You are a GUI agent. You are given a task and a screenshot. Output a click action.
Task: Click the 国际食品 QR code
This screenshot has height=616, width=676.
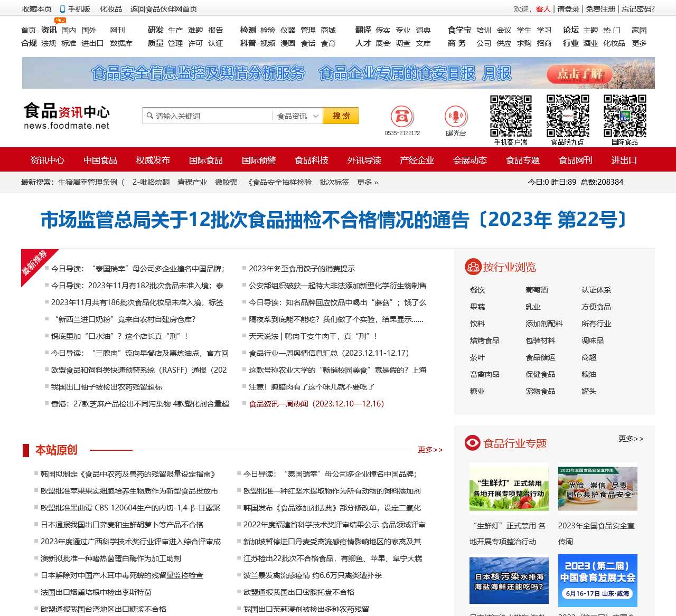[625, 116]
